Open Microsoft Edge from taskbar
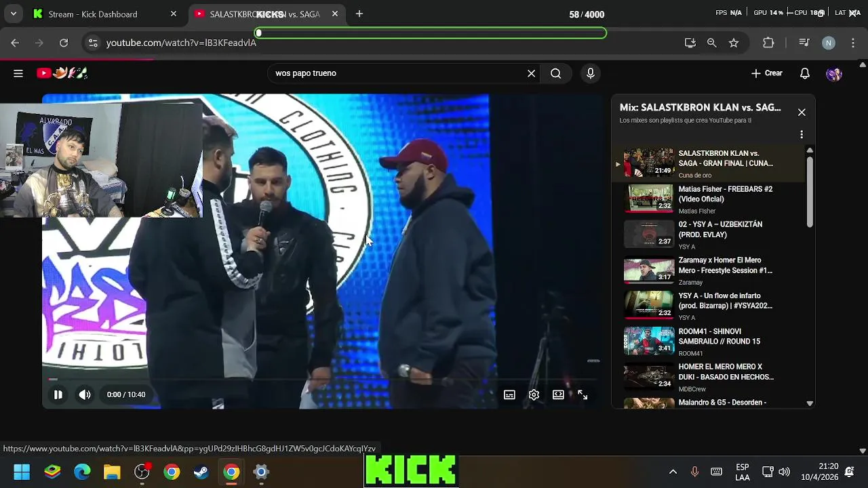Screen dimensions: 868x488 pos(82,472)
